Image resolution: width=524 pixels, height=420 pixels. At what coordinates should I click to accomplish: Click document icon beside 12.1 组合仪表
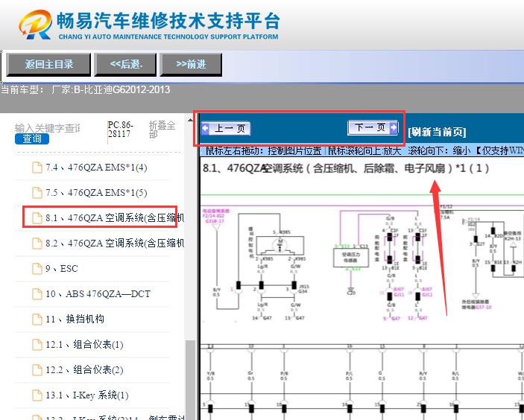(x=37, y=345)
